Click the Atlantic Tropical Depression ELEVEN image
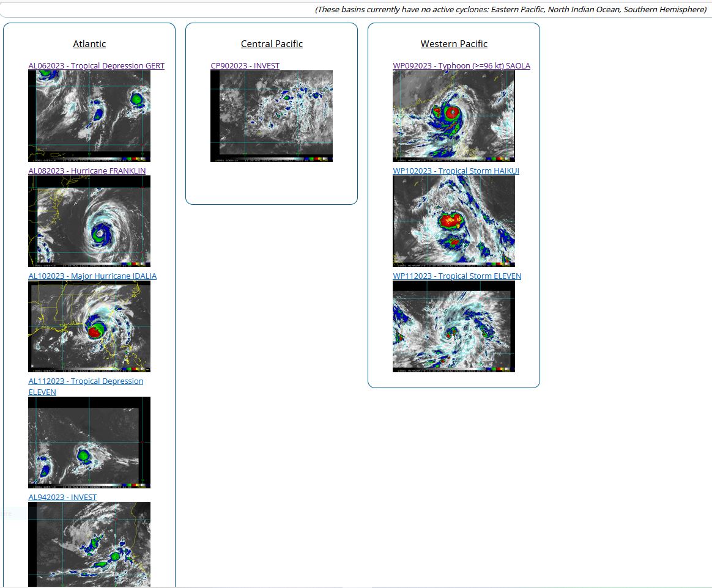 tap(89, 442)
